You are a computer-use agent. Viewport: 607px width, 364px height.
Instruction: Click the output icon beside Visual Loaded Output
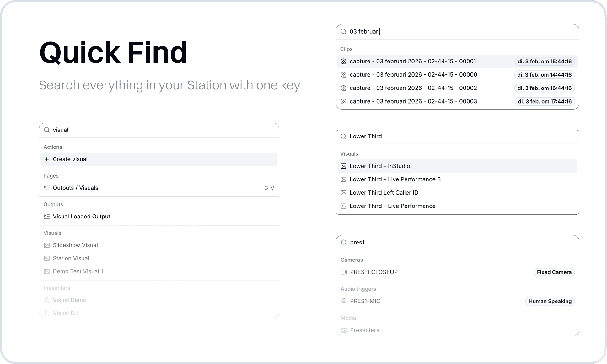47,217
